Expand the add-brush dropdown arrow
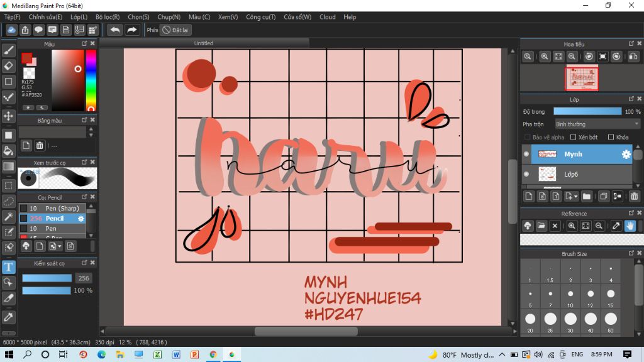 click(x=60, y=246)
